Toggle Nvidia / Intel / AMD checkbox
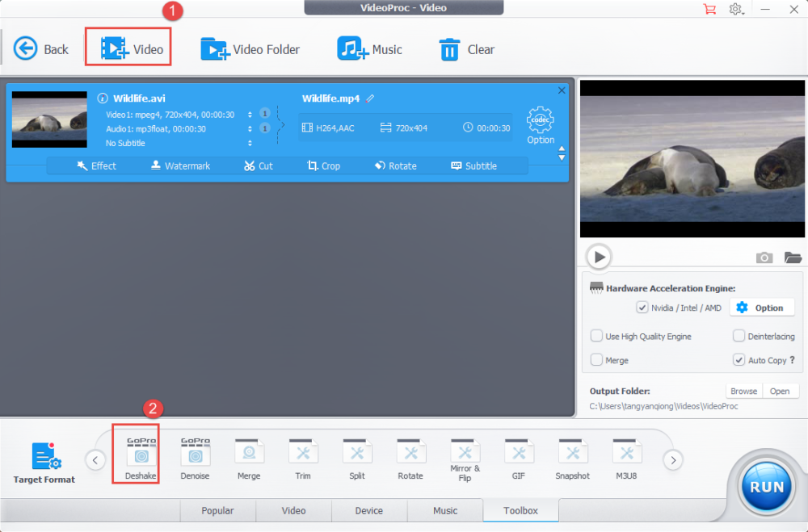The width and height of the screenshot is (808, 532). coord(642,308)
